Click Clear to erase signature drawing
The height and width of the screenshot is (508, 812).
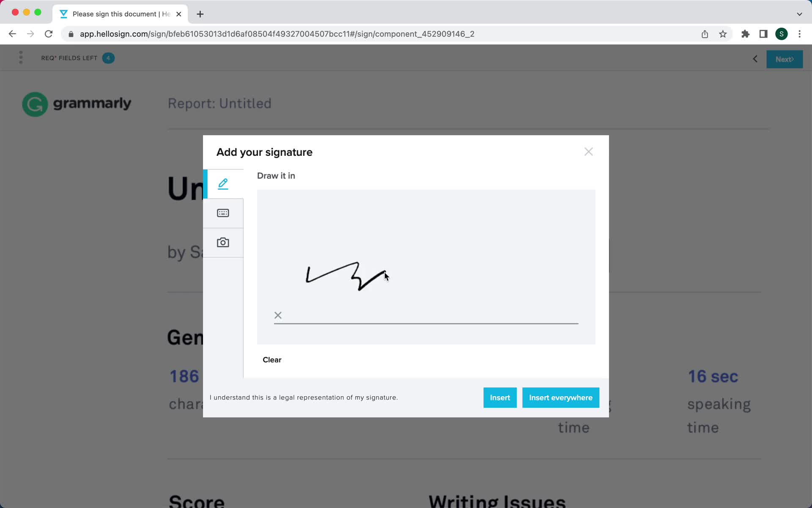tap(272, 359)
